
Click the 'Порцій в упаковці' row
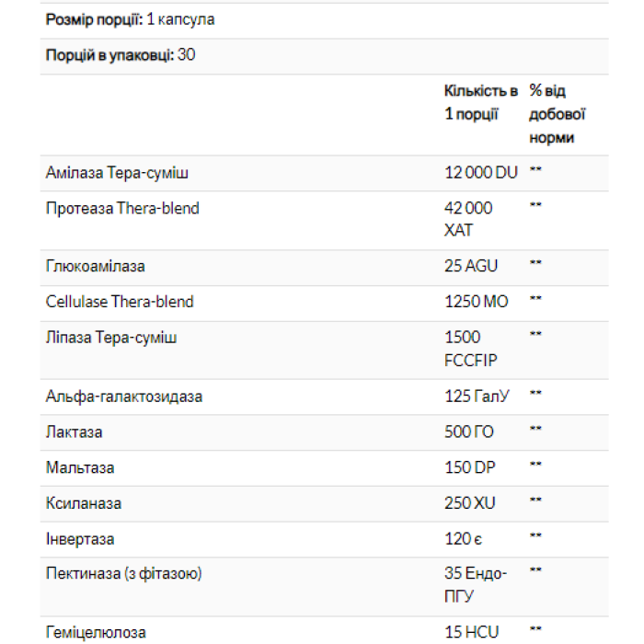coord(121,55)
